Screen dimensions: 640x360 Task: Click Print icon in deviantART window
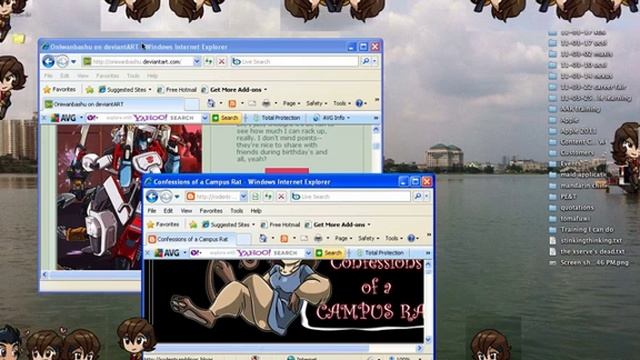coord(266,103)
